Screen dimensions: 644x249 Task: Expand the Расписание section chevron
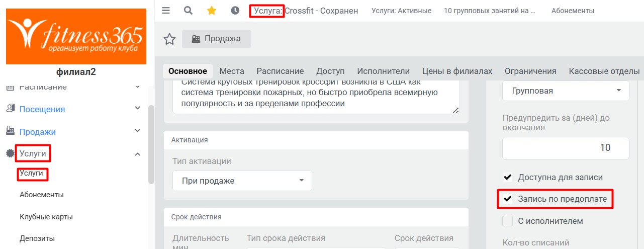tap(138, 88)
